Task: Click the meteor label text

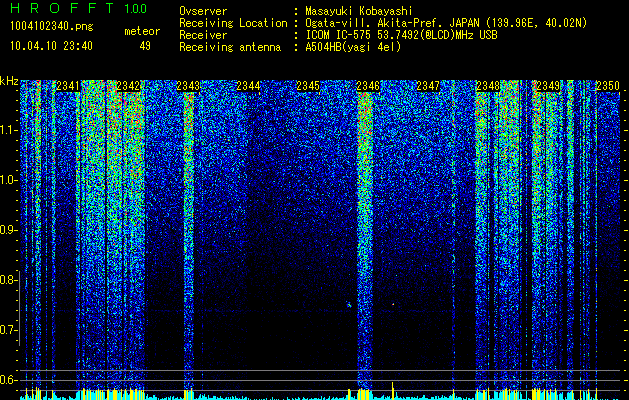Action: pyautogui.click(x=142, y=31)
